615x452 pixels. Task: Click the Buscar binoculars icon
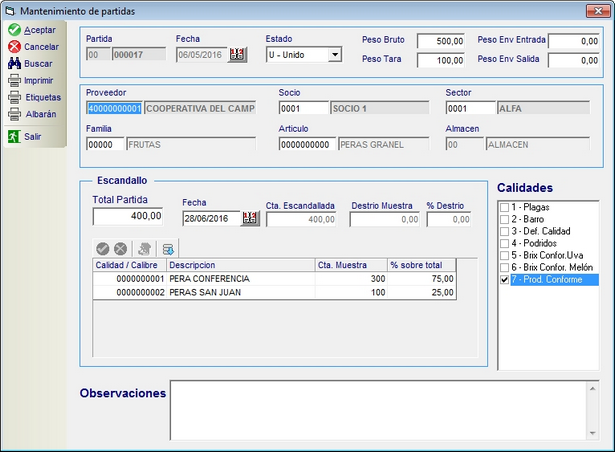[x=14, y=63]
